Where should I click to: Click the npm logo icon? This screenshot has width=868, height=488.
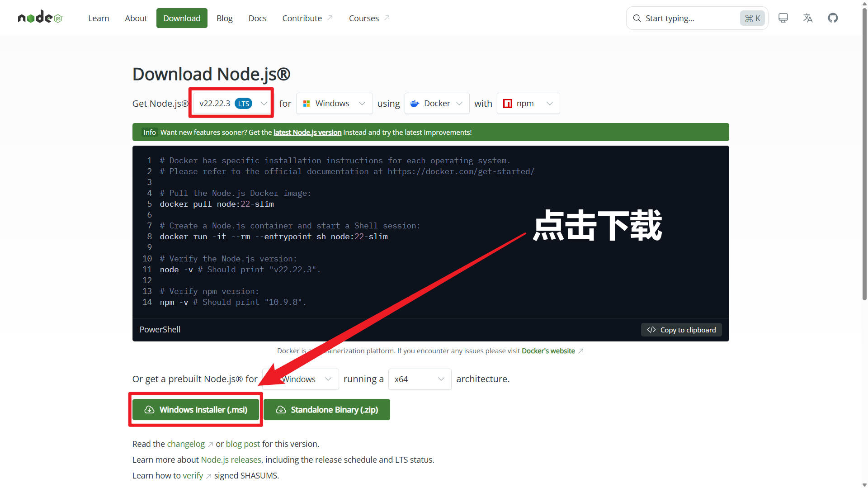(508, 104)
